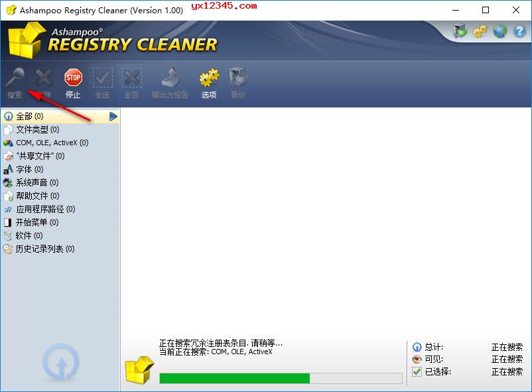This screenshot has height=392, width=532.
Task: Expand the arrow beside 全部
Action: 113,117
